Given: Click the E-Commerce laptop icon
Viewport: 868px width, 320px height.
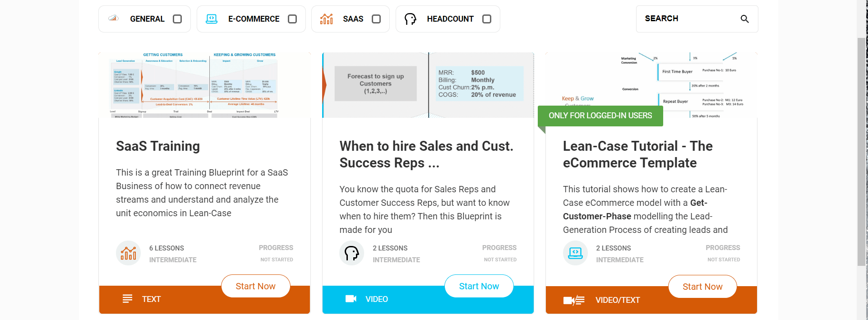Looking at the screenshot, I should pos(212,19).
